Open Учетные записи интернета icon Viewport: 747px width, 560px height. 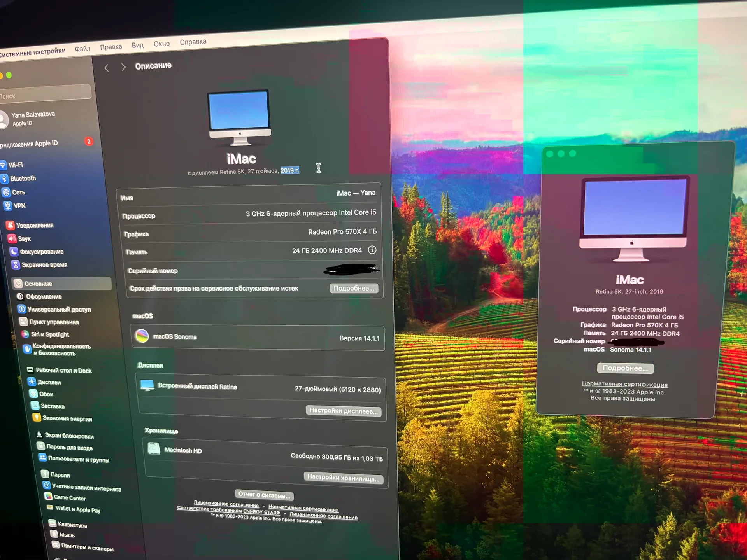tap(46, 485)
